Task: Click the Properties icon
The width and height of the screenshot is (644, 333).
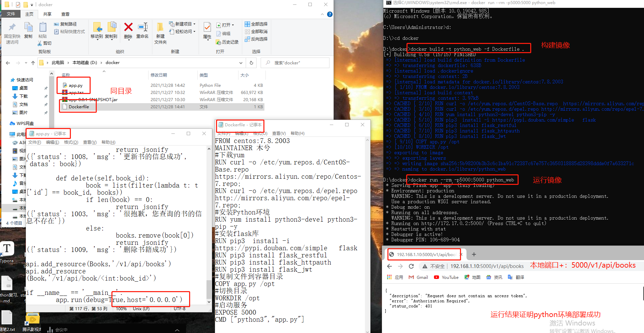Action: (x=207, y=27)
